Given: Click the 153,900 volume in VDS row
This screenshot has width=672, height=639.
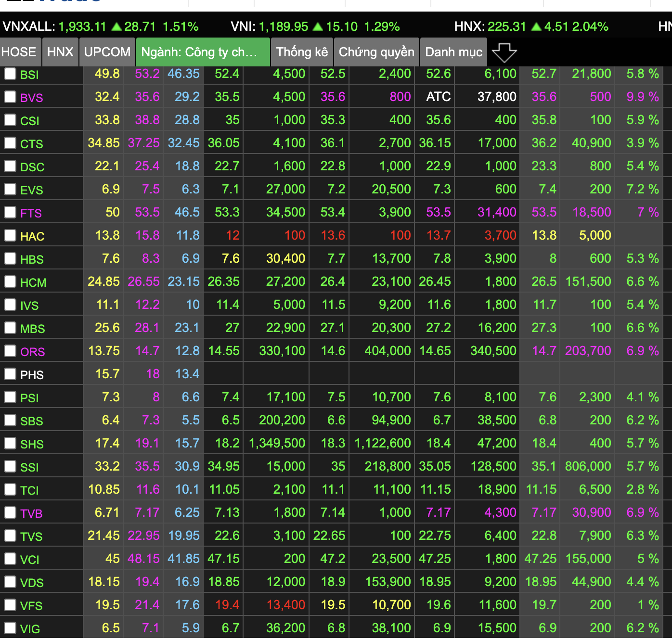Looking at the screenshot, I should pos(388,582).
